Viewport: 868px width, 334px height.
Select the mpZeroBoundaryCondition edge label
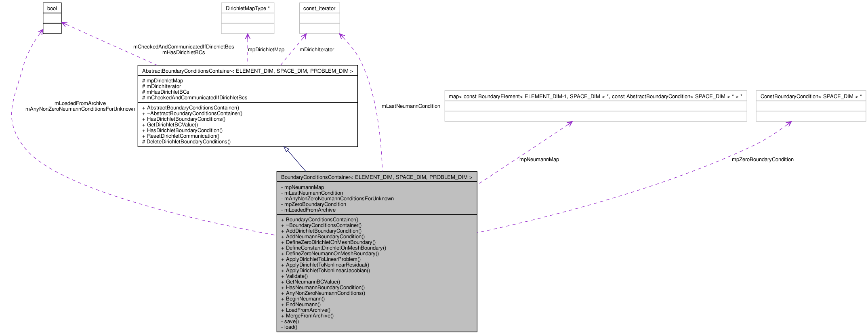763,160
